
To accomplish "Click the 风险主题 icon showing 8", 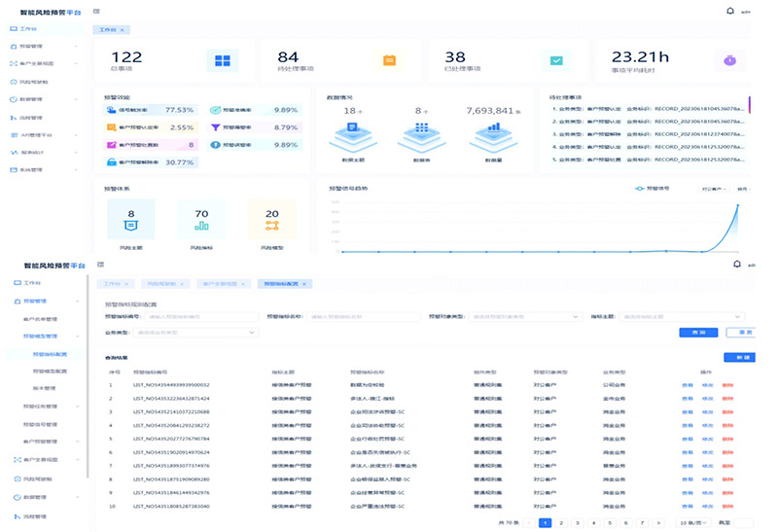I will [x=131, y=221].
